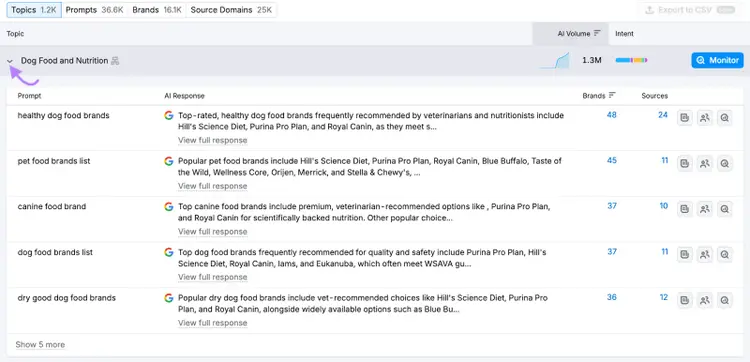
Task: Open the 48 brands count link
Action: pyautogui.click(x=612, y=115)
